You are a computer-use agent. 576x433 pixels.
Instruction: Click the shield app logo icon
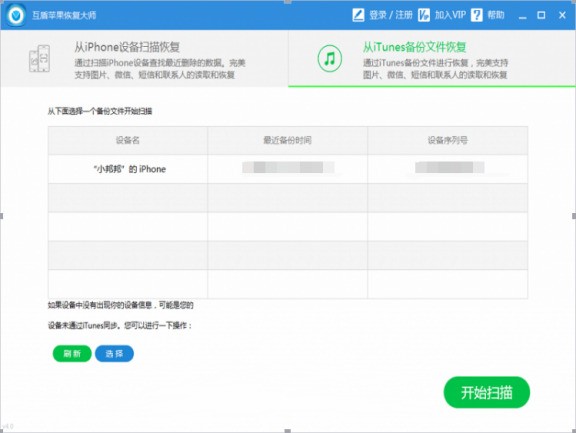point(16,15)
